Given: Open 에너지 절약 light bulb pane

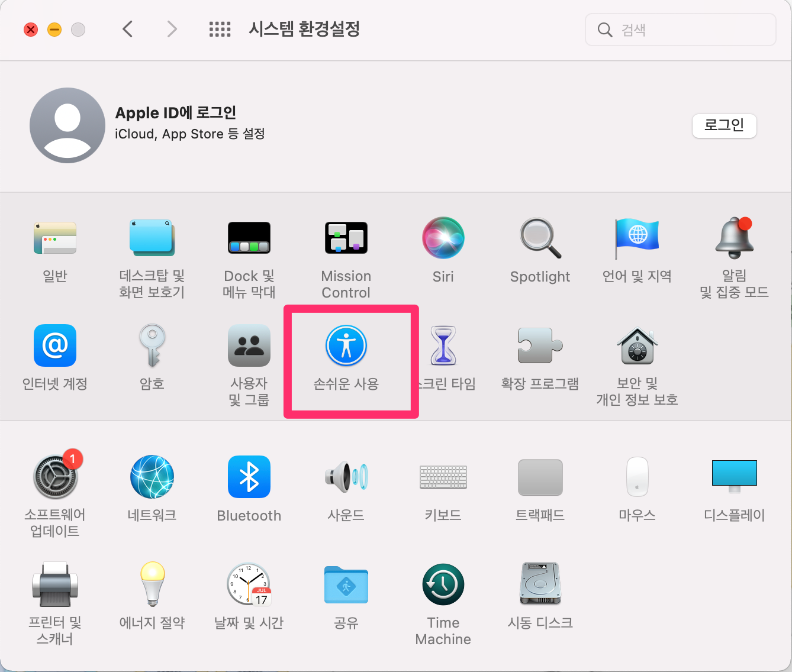Looking at the screenshot, I should pyautogui.click(x=152, y=584).
